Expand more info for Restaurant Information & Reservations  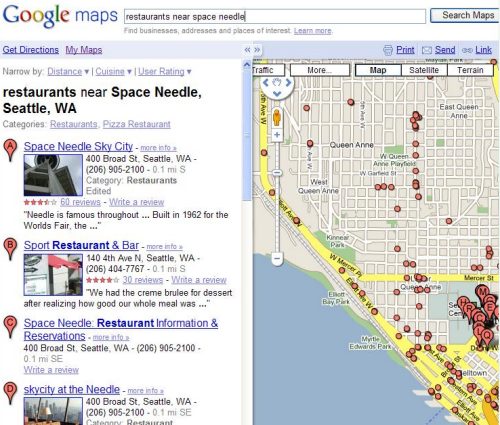111,337
